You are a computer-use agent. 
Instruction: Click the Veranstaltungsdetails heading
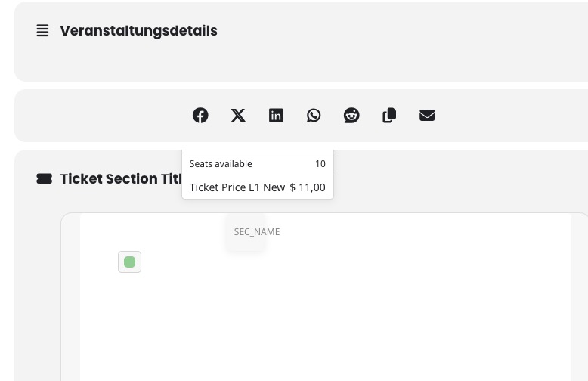click(139, 31)
